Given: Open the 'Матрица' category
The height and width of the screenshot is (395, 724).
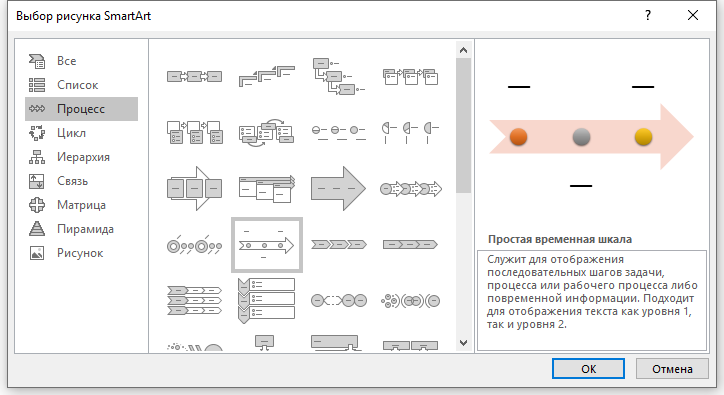Looking at the screenshot, I should 81,205.
